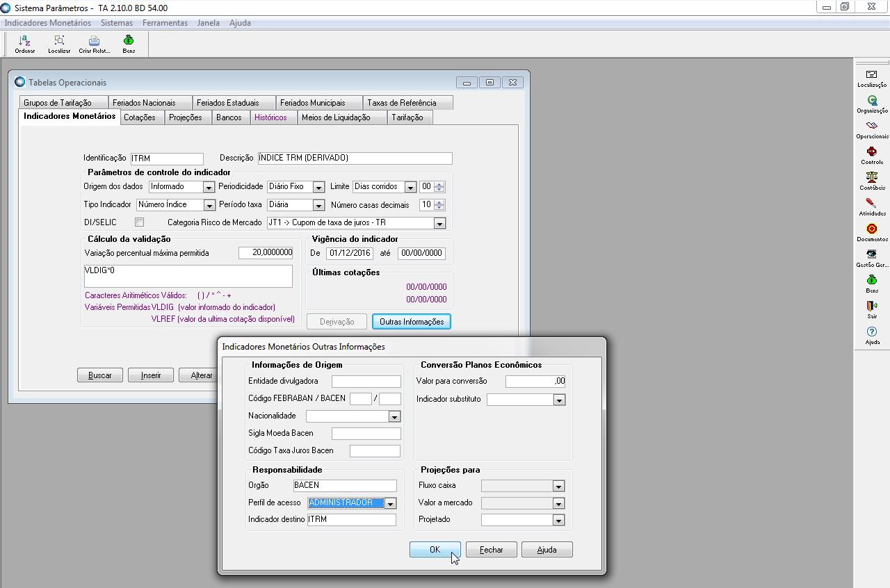Open the Tipo Indicador dropdown

[x=209, y=205]
